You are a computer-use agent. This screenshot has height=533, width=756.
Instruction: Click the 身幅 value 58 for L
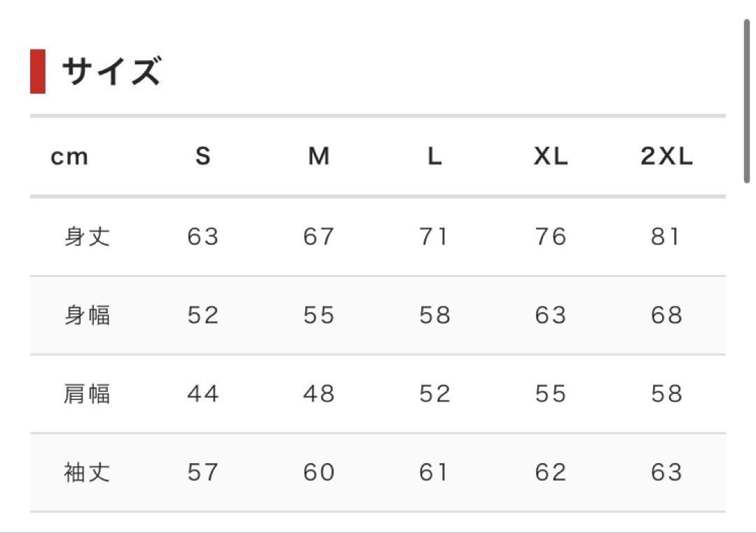[435, 315]
